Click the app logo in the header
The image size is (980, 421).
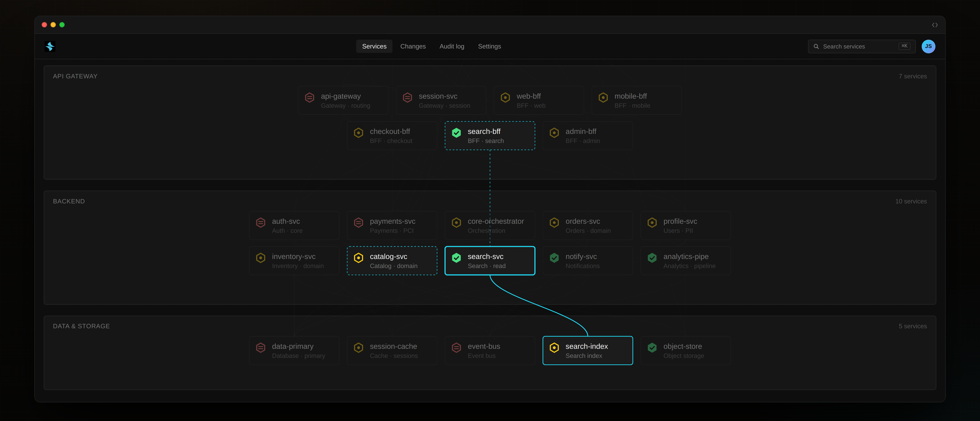click(50, 46)
